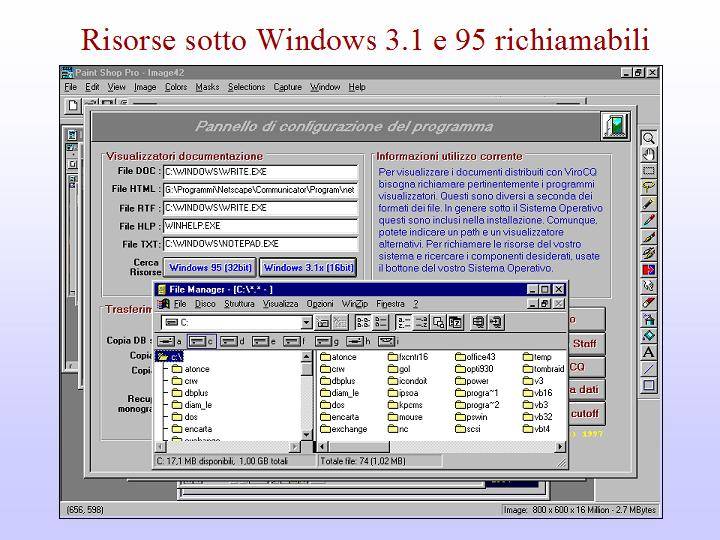Click tree pane vertical scrollbar down arrow
This screenshot has height=540, width=720.
pyautogui.click(x=306, y=434)
